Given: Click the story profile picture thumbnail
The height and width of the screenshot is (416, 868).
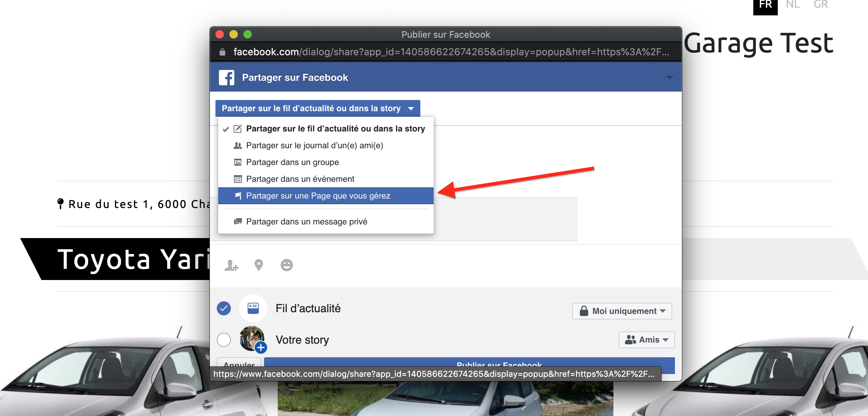Looking at the screenshot, I should tap(252, 339).
